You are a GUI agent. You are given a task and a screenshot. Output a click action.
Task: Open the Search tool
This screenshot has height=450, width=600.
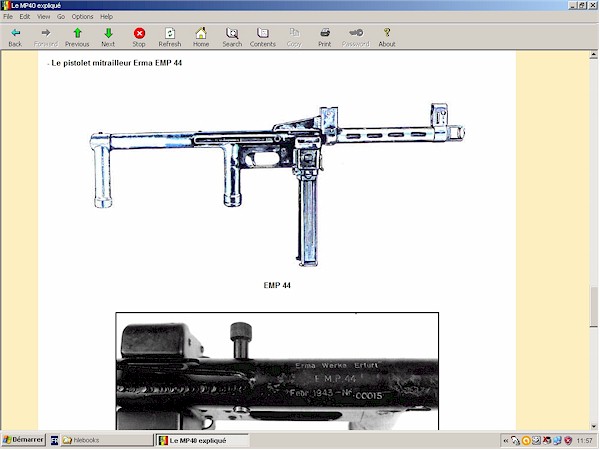232,37
